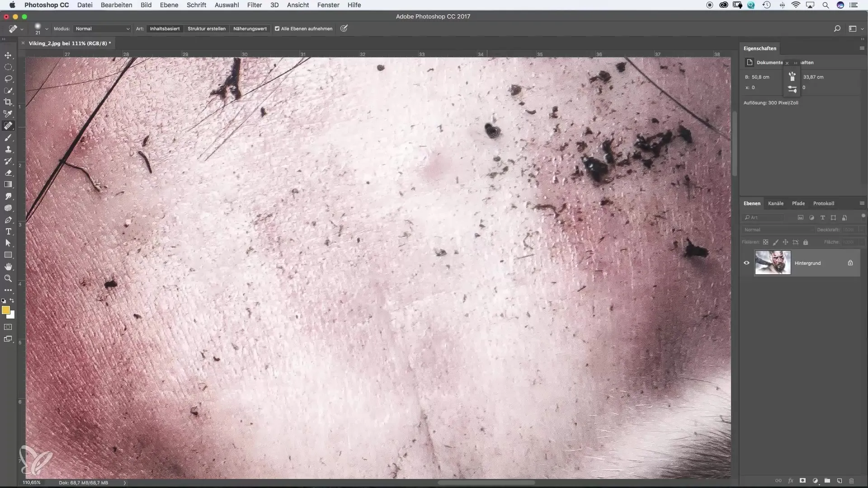Screen dimensions: 868x488
Task: Open the Filter menu
Action: (255, 5)
